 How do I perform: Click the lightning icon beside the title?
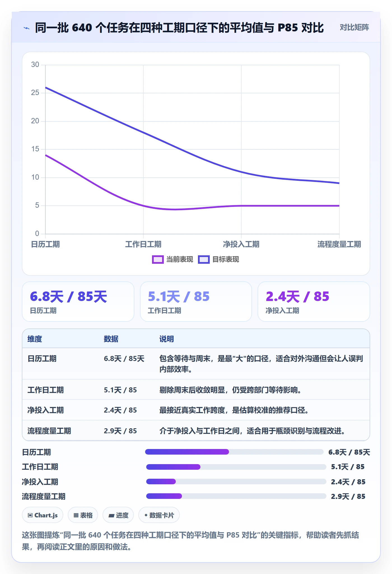[27, 28]
